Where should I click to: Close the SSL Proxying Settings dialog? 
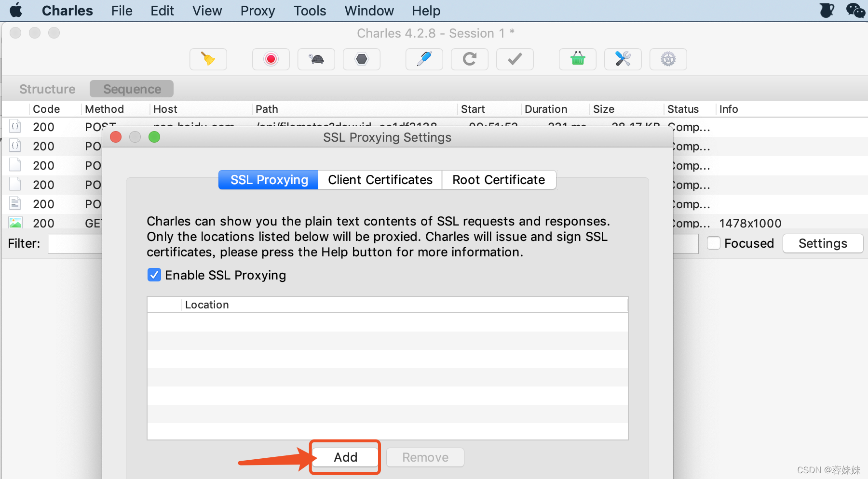[116, 137]
